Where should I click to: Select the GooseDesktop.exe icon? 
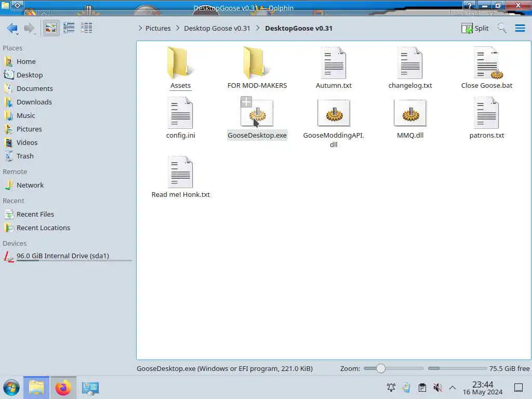coord(257,113)
